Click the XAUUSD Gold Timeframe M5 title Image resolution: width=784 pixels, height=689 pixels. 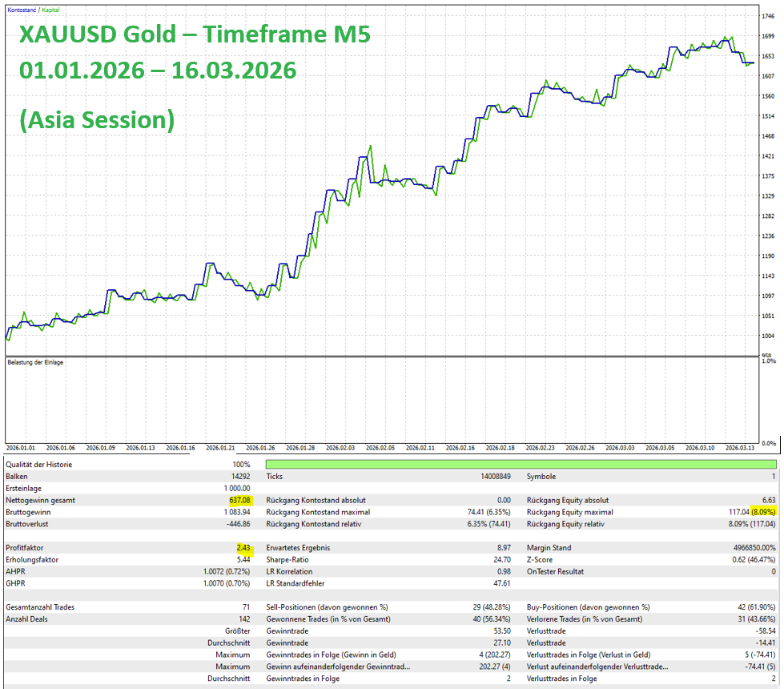195,34
